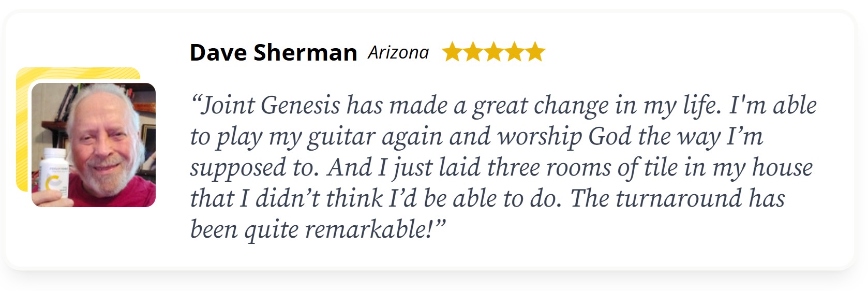Viewport: 868px width, 291px height.
Task: Click the second gold rating star
Action: (473, 52)
